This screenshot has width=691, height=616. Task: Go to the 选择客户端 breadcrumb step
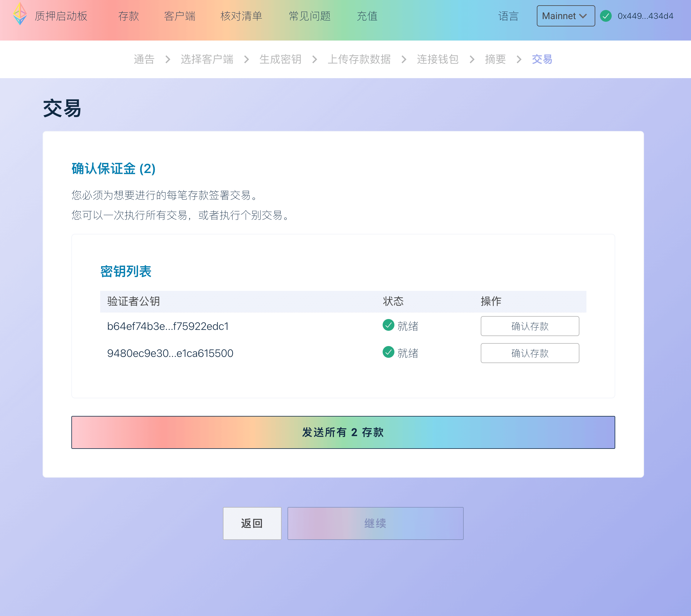point(207,60)
